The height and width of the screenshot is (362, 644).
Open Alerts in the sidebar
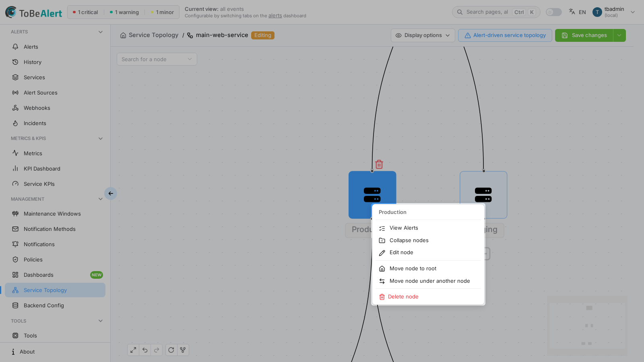pos(55,47)
